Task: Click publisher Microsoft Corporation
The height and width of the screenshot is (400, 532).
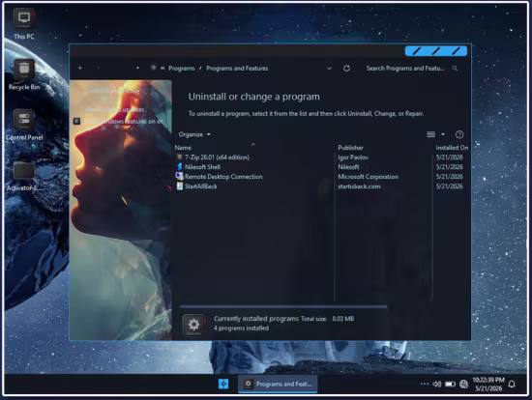Action: pyautogui.click(x=369, y=177)
